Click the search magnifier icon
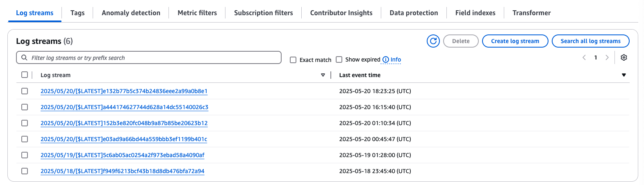The image size is (644, 185). tap(24, 58)
